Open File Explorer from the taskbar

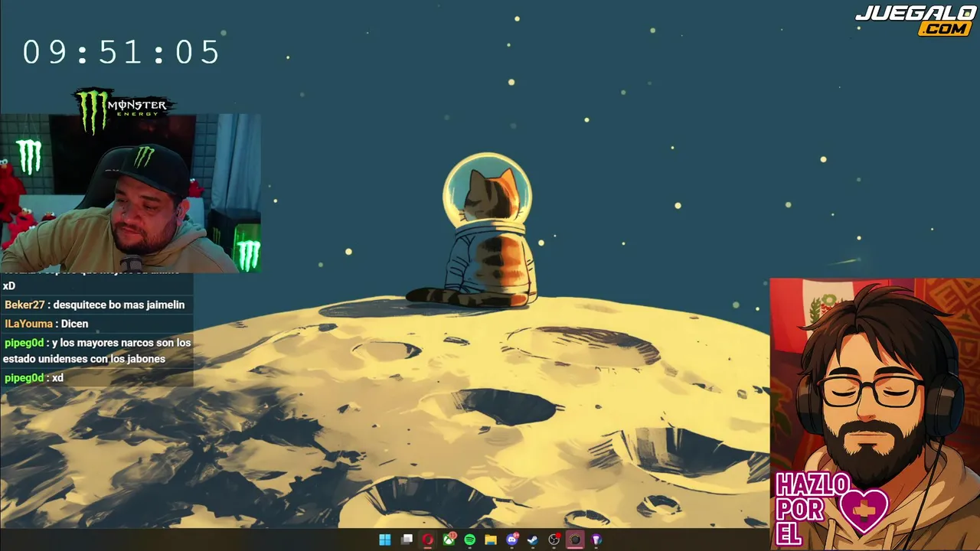[491, 540]
